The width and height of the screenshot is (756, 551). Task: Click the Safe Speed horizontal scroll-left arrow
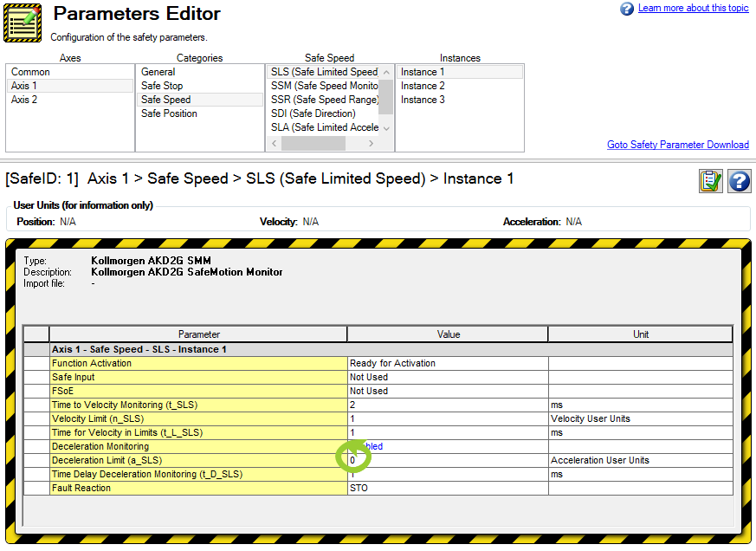click(275, 143)
